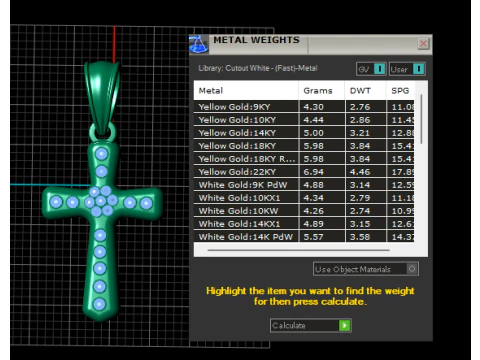Click the green arrow on Calculate

coord(345,325)
